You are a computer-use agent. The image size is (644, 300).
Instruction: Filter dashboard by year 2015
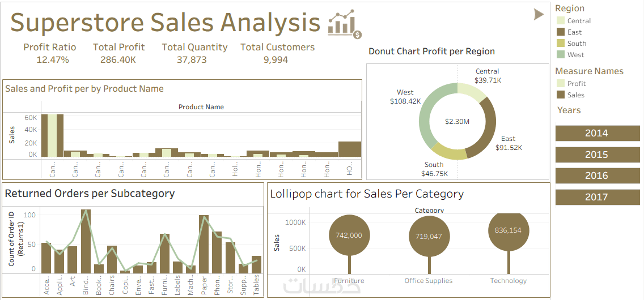596,155
